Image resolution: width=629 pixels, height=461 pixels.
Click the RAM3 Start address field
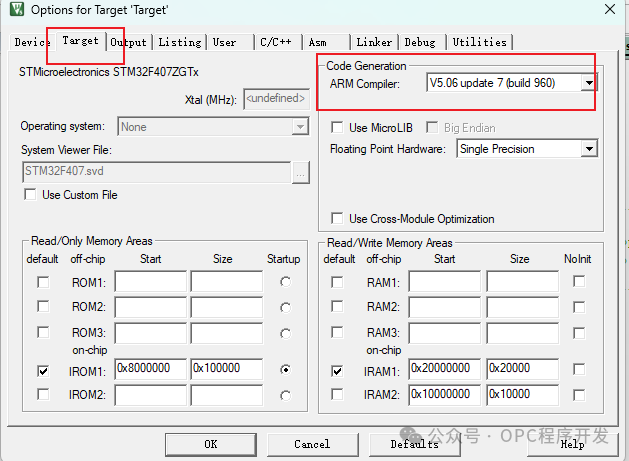(445, 333)
